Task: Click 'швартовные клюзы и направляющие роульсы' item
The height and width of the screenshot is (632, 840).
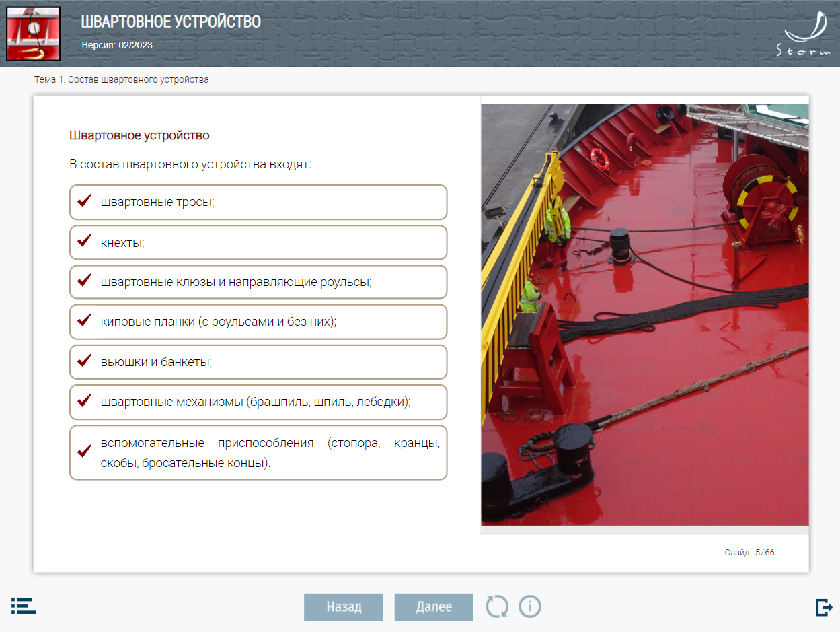Action: (258, 282)
